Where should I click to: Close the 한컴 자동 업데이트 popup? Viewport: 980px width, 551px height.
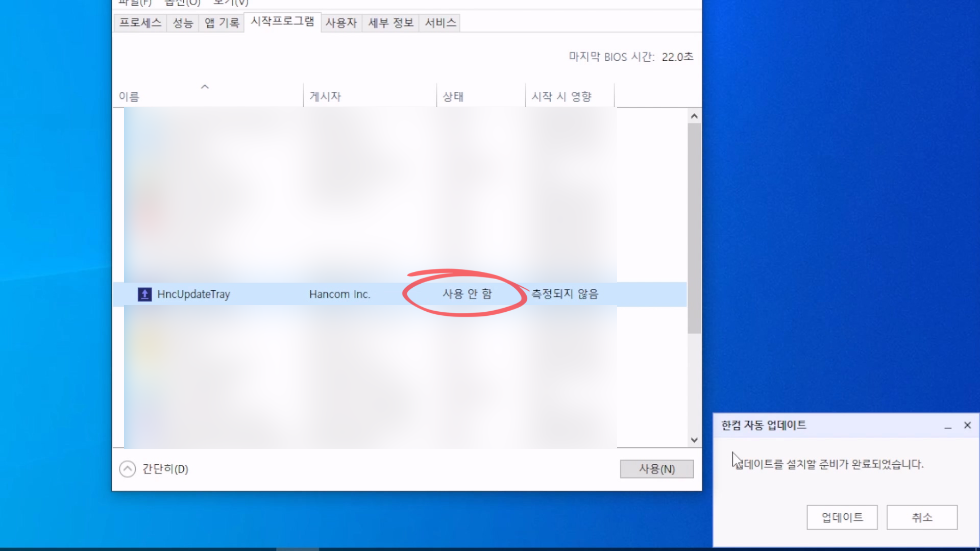967,425
